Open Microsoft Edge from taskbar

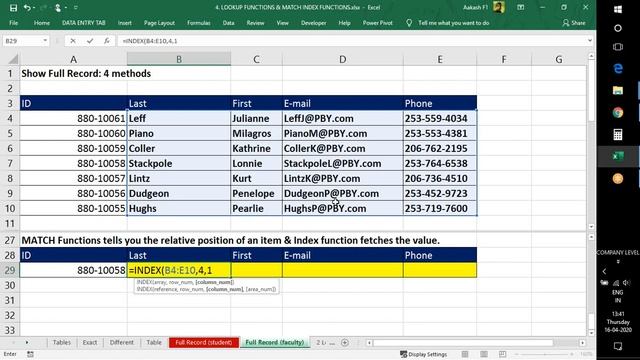tap(618, 68)
